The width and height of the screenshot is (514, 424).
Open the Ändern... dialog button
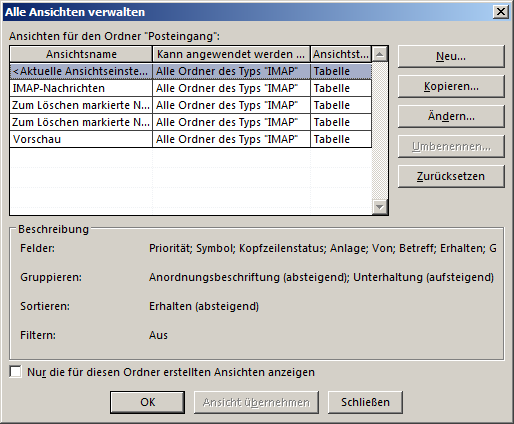(x=451, y=116)
